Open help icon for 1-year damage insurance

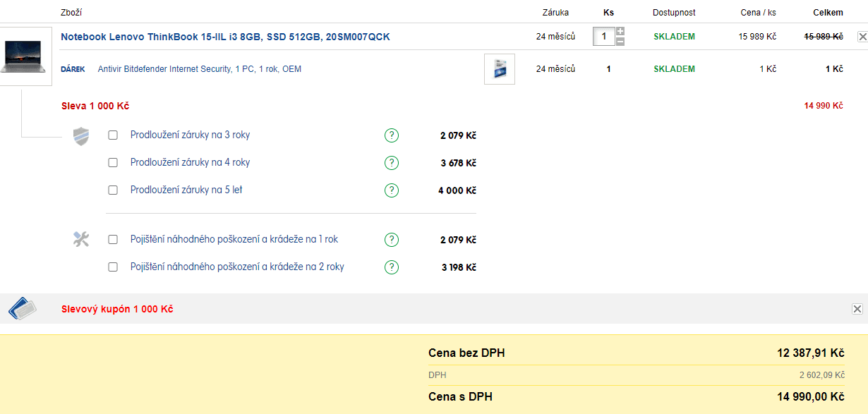click(x=392, y=240)
